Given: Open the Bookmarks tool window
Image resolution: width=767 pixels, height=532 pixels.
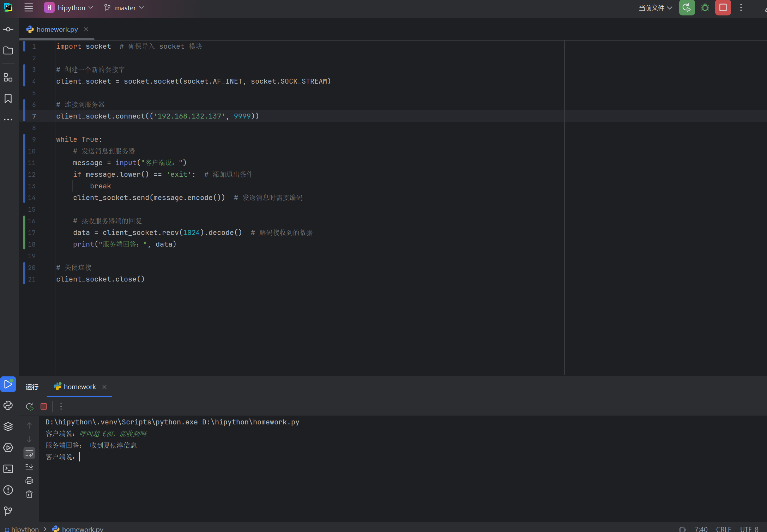Looking at the screenshot, I should click(8, 98).
